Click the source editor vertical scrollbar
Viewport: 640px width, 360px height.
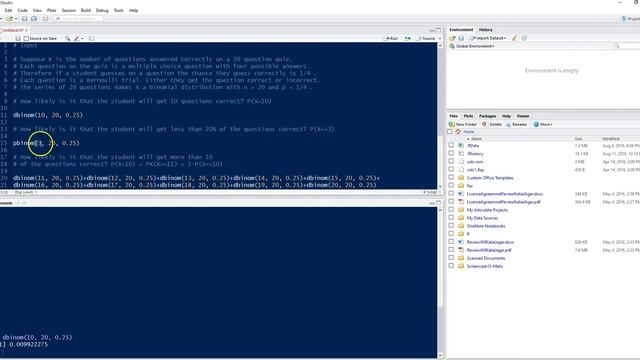pos(440,116)
